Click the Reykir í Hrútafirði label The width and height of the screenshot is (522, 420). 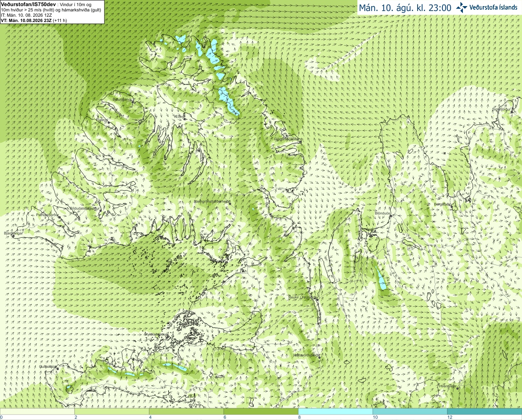click(302, 297)
